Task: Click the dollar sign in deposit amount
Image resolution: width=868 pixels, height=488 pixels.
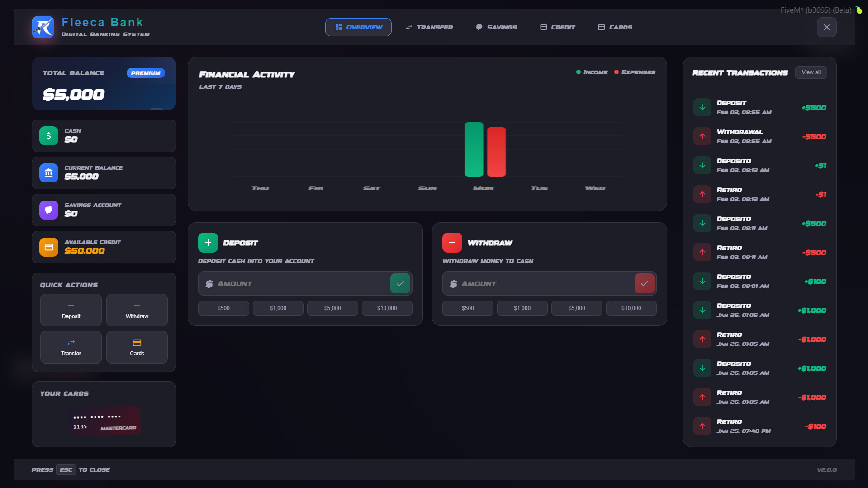Action: pos(209,284)
